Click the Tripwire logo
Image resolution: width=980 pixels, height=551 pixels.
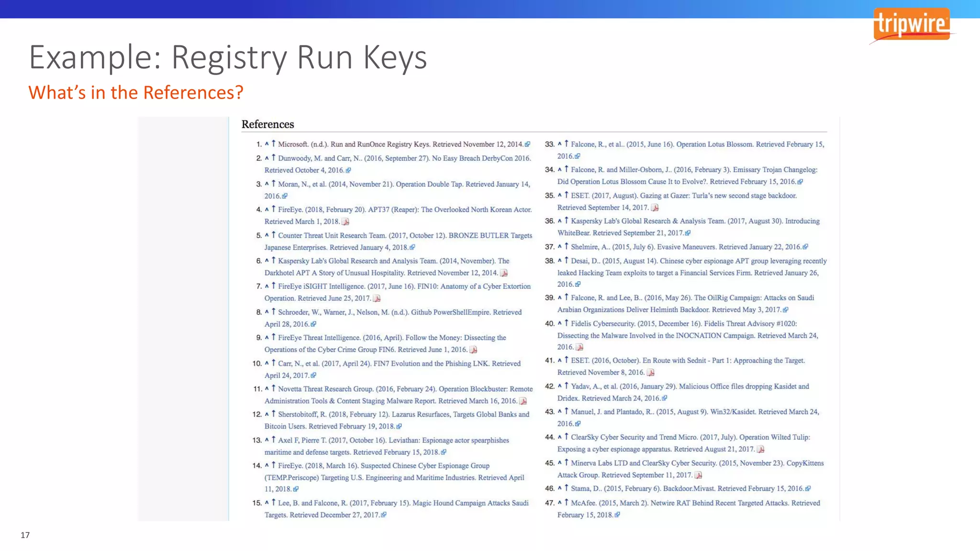pos(911,25)
